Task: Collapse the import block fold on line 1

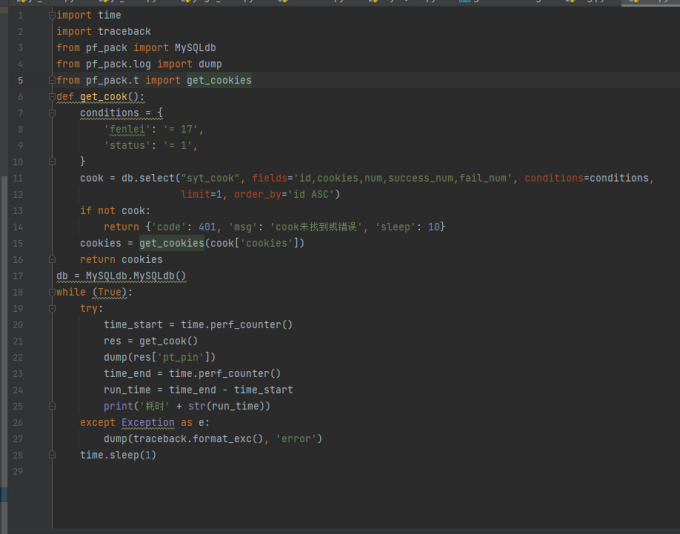Action: click(x=52, y=16)
